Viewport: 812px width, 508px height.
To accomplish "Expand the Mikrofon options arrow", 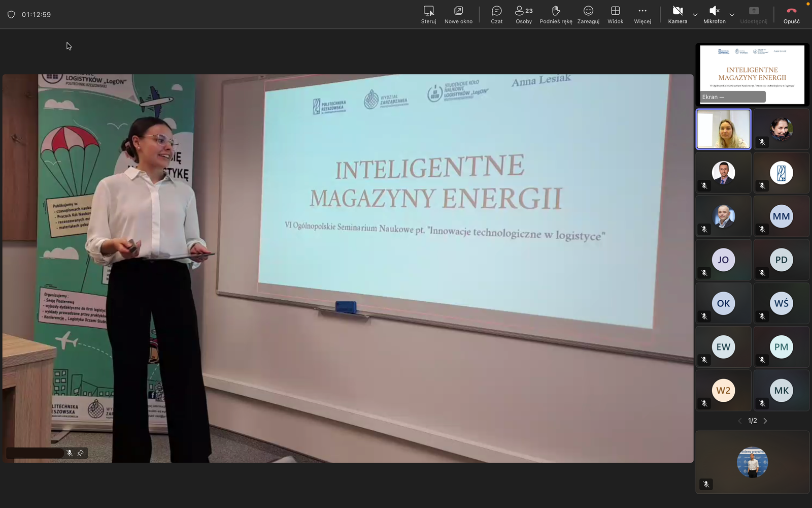I will click(732, 15).
